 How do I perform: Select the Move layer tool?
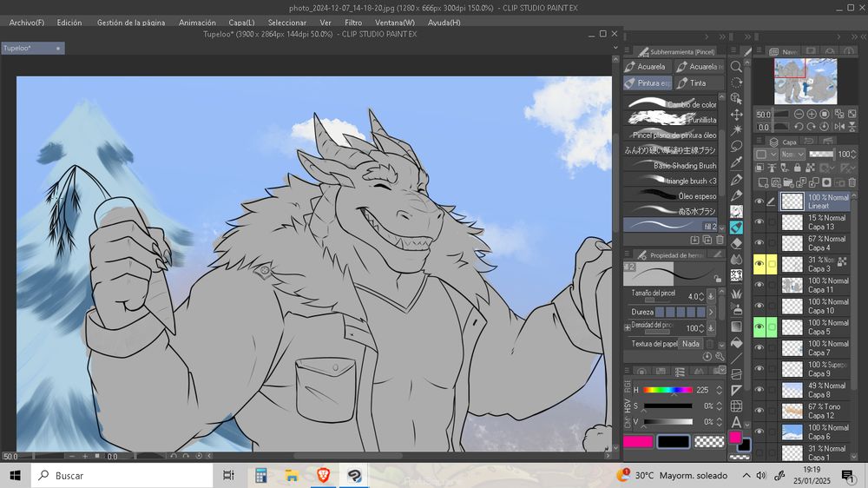click(x=736, y=115)
